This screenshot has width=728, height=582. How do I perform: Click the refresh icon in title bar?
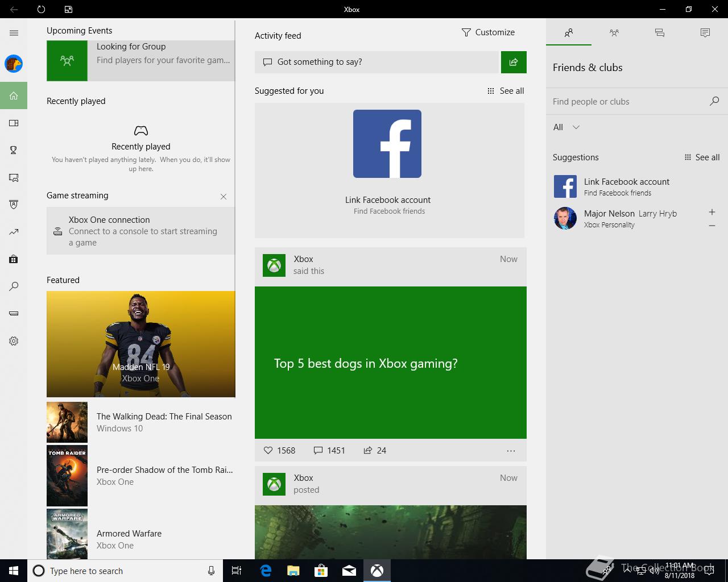41,9
